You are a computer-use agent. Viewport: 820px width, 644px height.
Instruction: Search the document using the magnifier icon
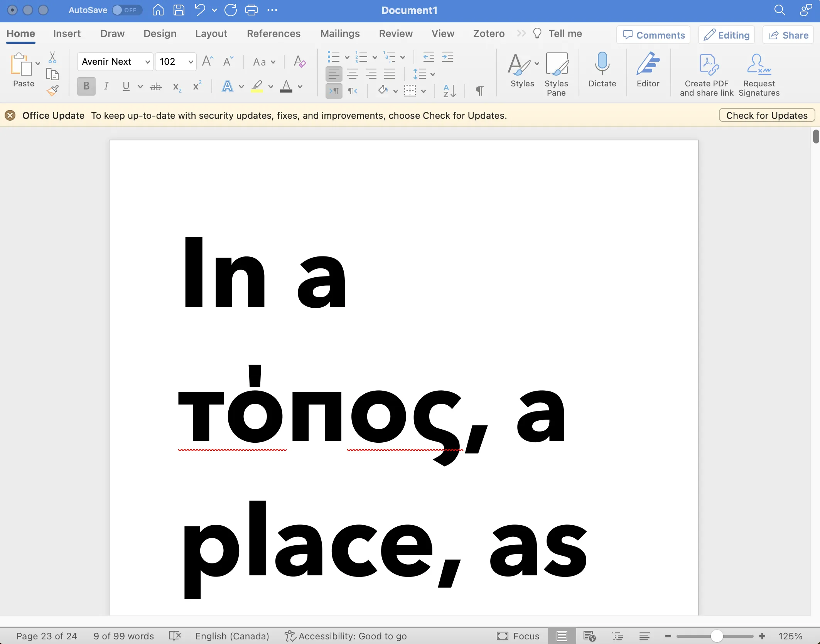pos(780,10)
